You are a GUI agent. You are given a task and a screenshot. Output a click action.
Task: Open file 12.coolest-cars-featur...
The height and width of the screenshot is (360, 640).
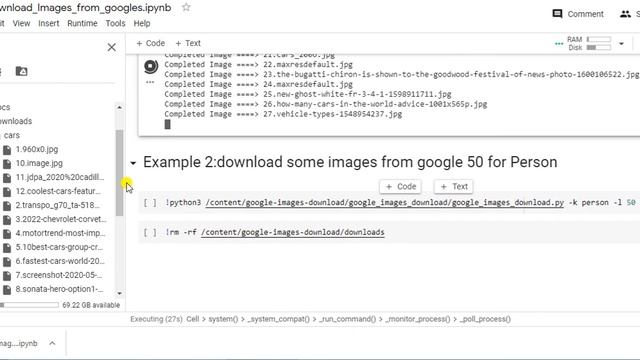(x=58, y=191)
